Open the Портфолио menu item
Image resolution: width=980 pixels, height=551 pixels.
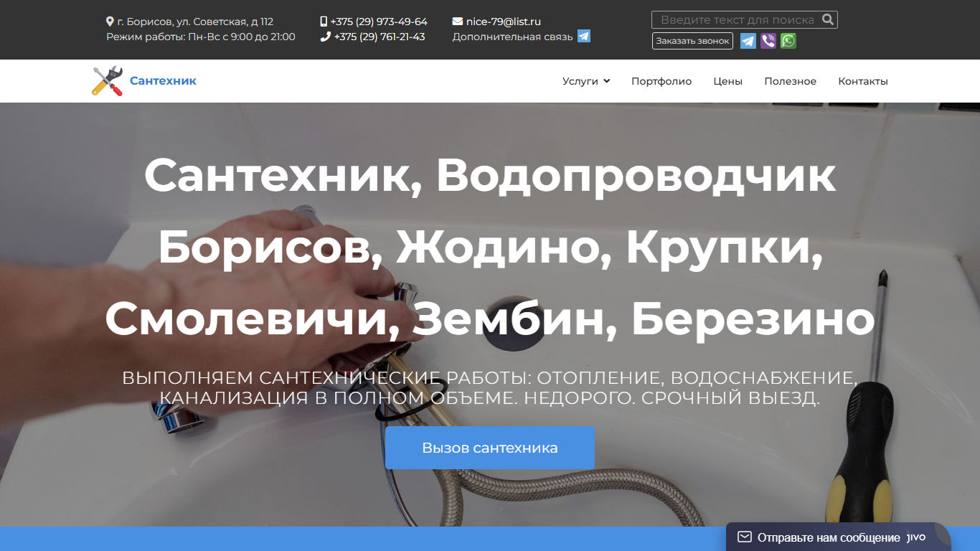[x=661, y=81]
